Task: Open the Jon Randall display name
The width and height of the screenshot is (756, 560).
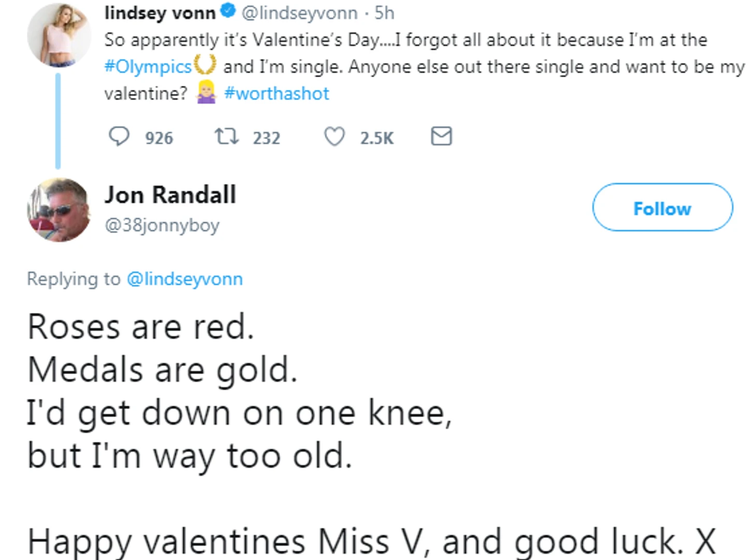Action: coord(170,195)
